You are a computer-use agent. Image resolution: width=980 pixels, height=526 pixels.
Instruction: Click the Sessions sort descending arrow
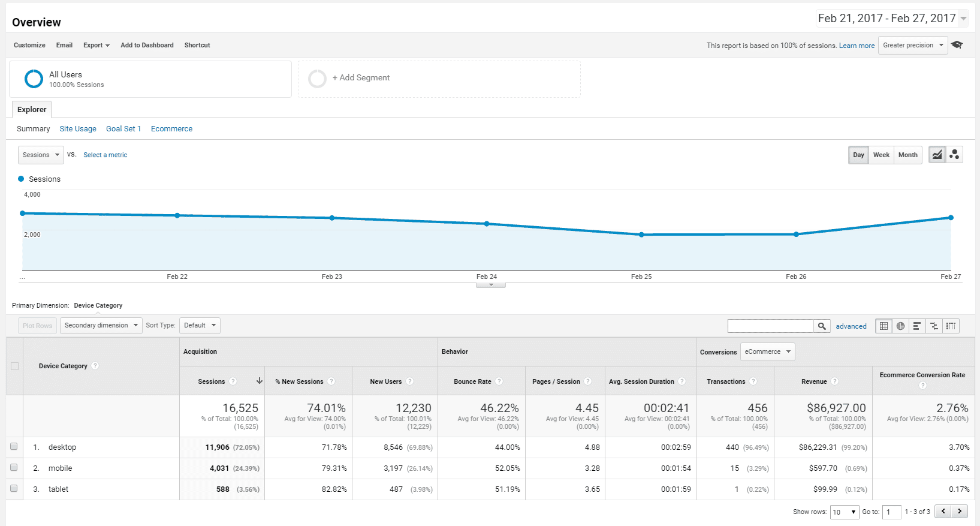(x=260, y=381)
